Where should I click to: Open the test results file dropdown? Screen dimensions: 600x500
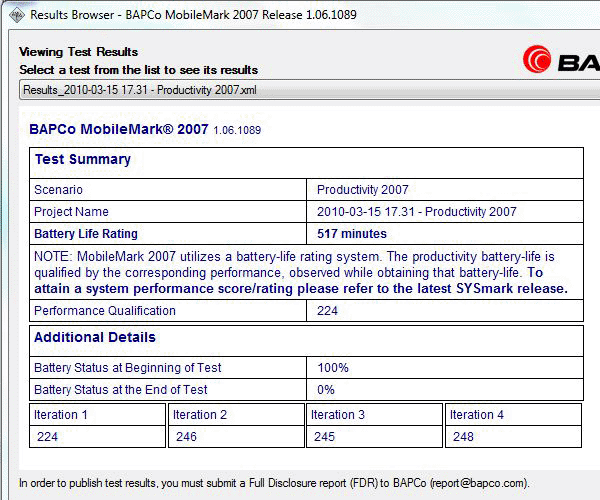[x=310, y=90]
